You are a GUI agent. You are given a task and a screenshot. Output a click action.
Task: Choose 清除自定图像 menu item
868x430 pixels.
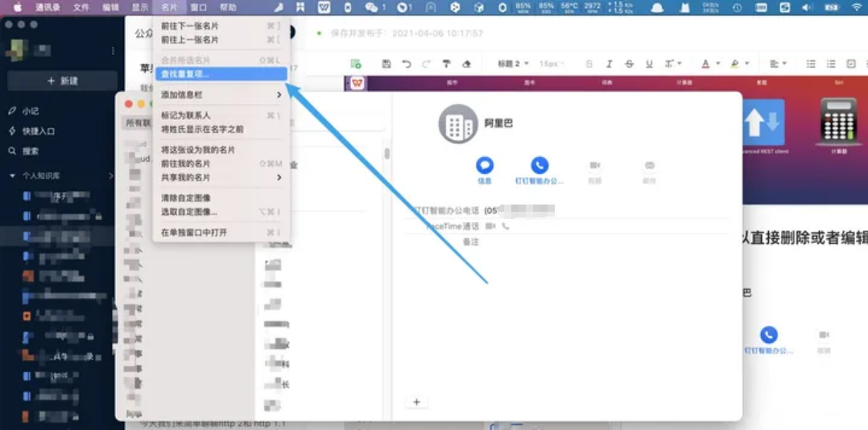[x=221, y=197]
